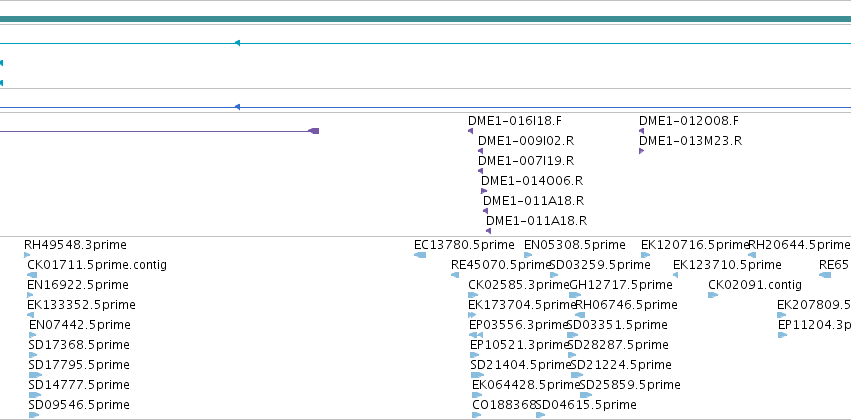Click the EP10521.3prime label
This screenshot has width=851, height=420.
tap(519, 345)
